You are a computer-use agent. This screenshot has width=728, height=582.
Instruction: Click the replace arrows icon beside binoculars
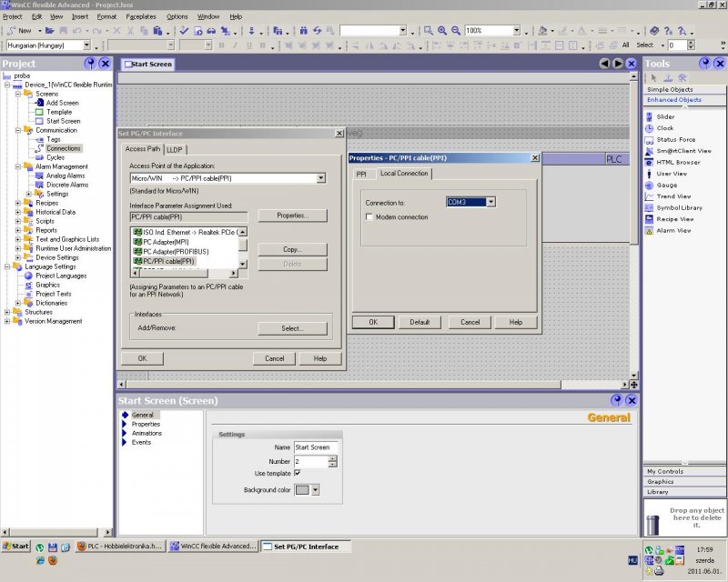[x=317, y=31]
